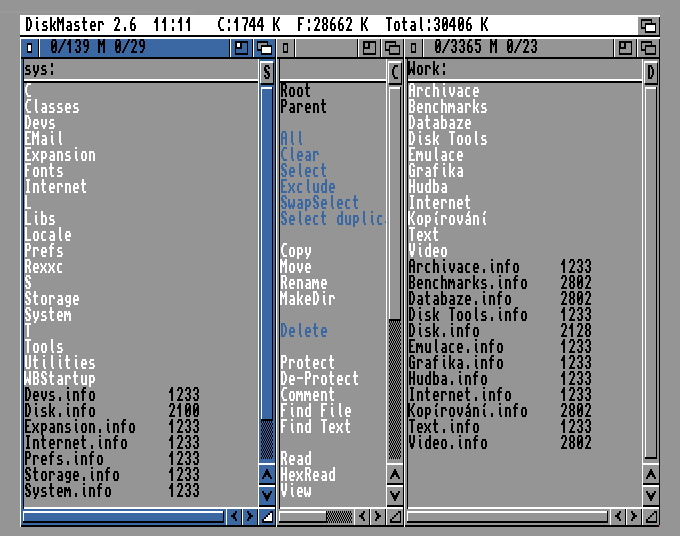Click the horizontal scroll thumb in command pane
The width and height of the screenshot is (680, 536).
point(339,517)
